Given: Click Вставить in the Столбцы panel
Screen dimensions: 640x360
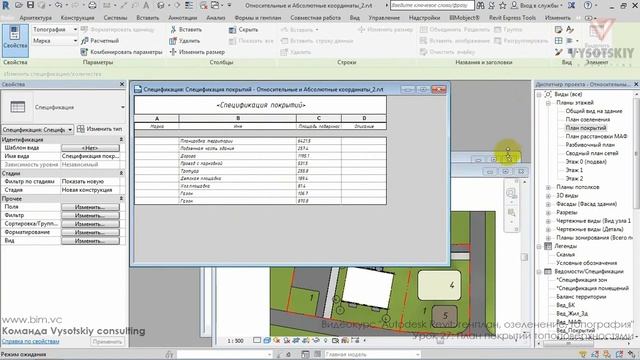Looking at the screenshot, I should point(186,29).
